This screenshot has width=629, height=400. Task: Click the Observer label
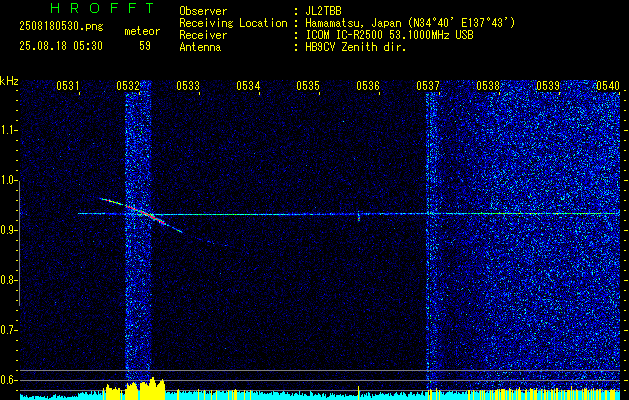(x=203, y=11)
